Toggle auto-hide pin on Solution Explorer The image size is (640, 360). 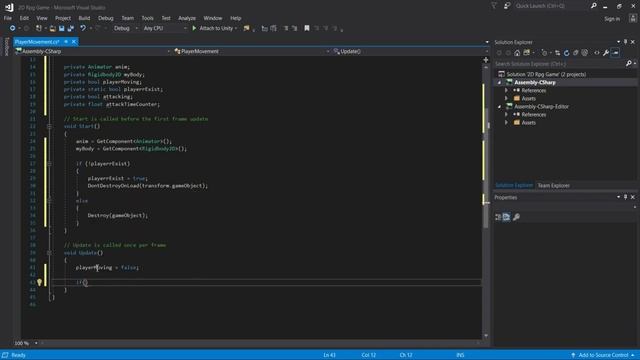click(x=625, y=42)
